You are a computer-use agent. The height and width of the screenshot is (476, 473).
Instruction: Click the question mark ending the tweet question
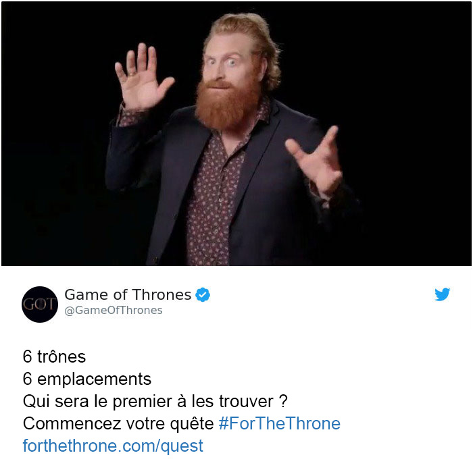(x=283, y=400)
